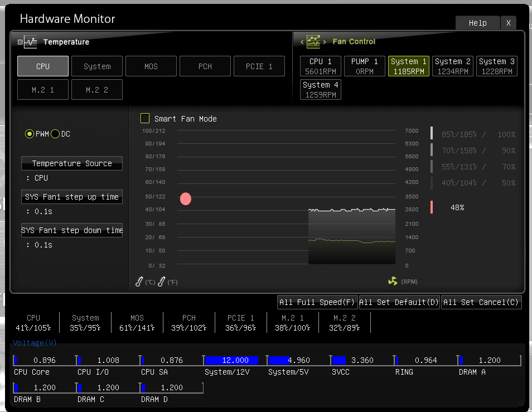
Task: Click the Celsius thermometer icon
Action: (x=139, y=282)
